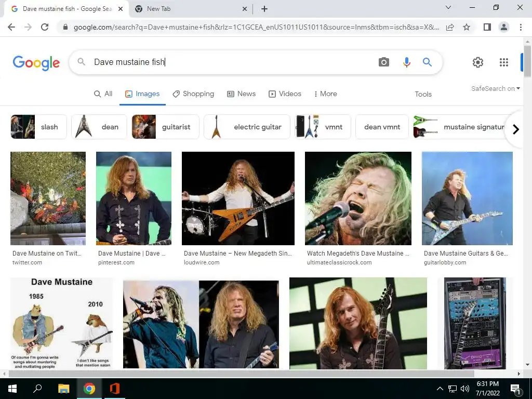Open the tab search chevron

[448, 7]
